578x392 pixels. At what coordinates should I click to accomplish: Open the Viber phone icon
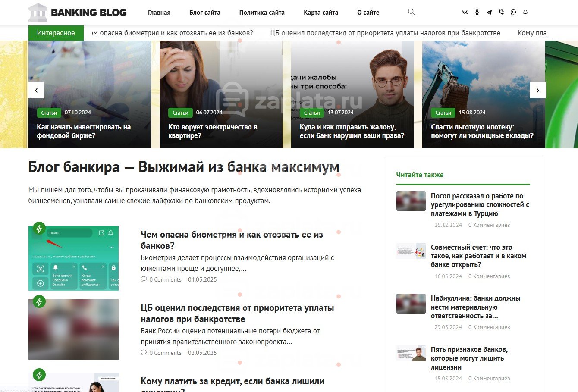coord(501,13)
